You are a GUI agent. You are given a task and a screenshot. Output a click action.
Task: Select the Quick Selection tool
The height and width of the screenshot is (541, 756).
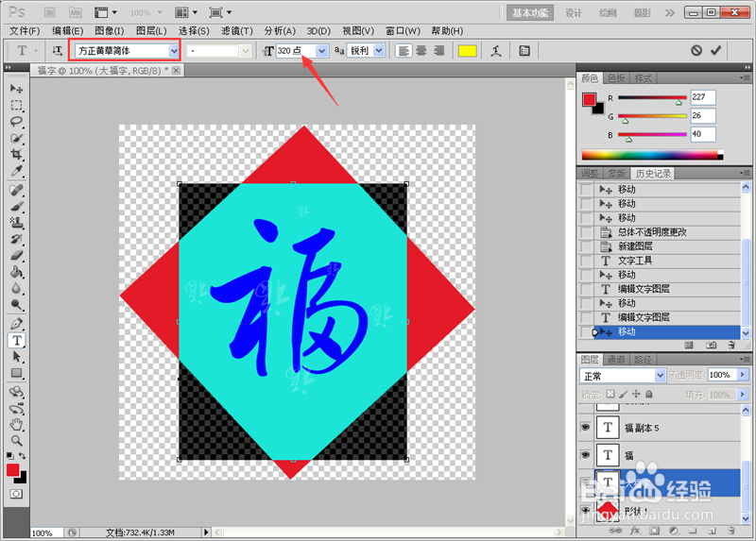[16, 138]
